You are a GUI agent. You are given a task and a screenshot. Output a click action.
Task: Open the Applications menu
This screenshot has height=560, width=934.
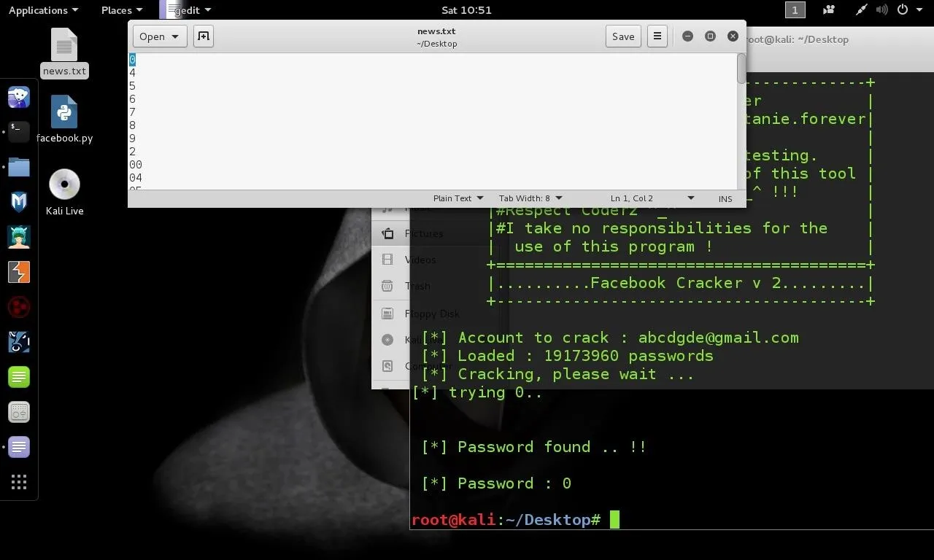pyautogui.click(x=43, y=10)
